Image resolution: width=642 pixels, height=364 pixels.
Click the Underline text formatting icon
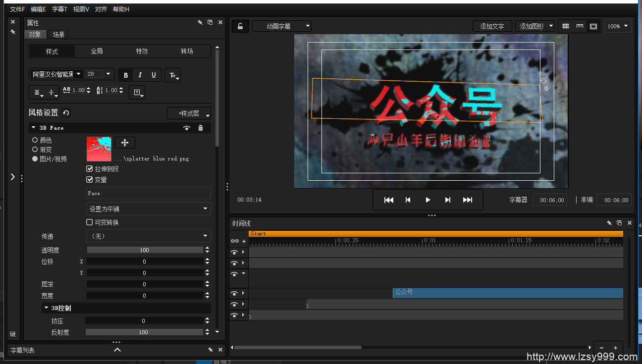click(x=154, y=75)
